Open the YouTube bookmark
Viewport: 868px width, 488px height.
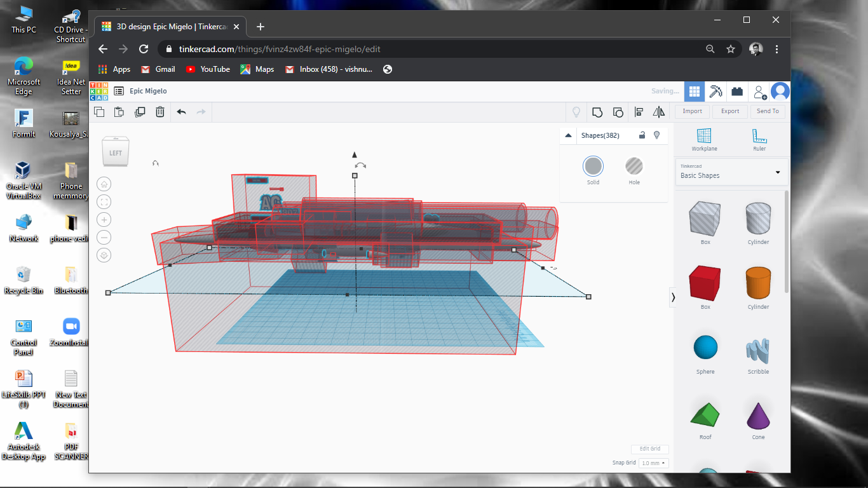[208, 69]
